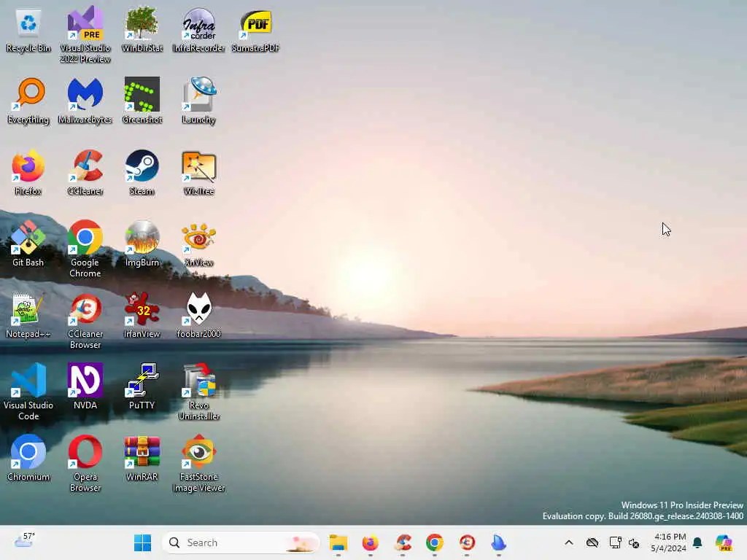Viewport: 747px width, 560px height.
Task: Click the taskbar Search box
Action: click(x=241, y=542)
